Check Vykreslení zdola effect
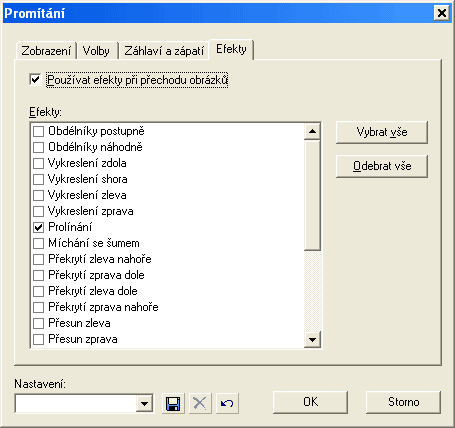The height and width of the screenshot is (428, 455). (x=39, y=163)
